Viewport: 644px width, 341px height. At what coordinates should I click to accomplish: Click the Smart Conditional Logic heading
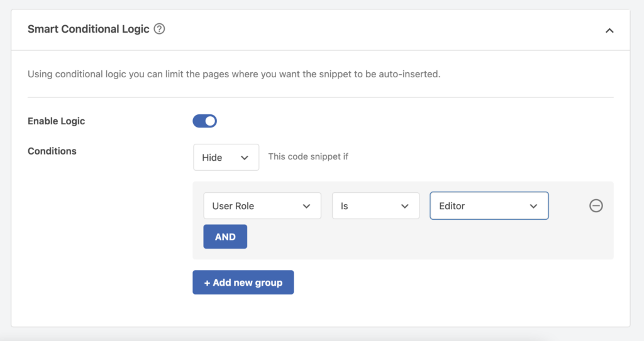(x=88, y=29)
